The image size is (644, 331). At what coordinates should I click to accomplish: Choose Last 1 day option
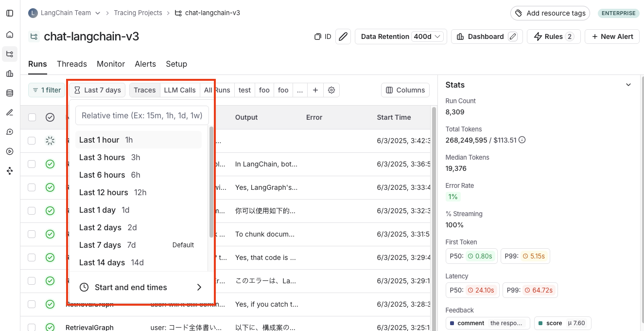[x=138, y=210]
